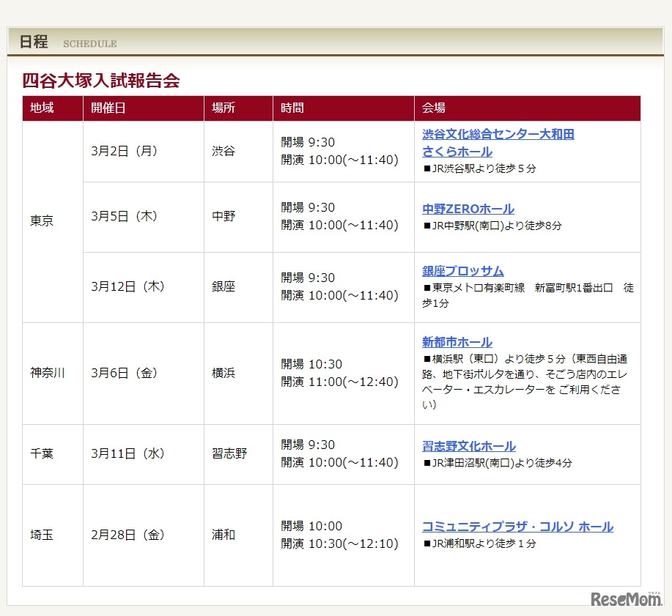
Task: Open the 新都市ホール venue link
Action: (455, 341)
